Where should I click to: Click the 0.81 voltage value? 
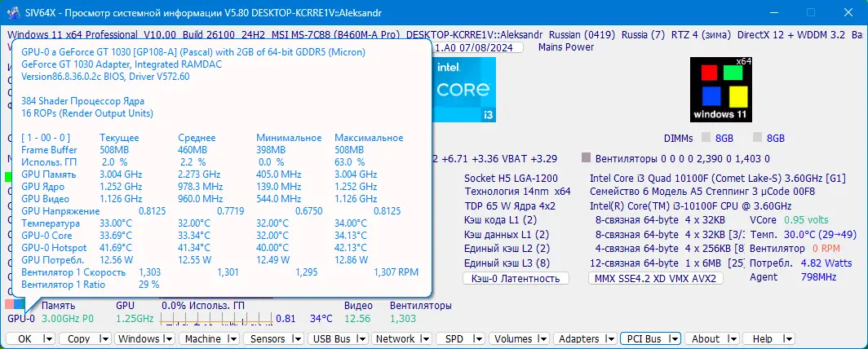[286, 319]
